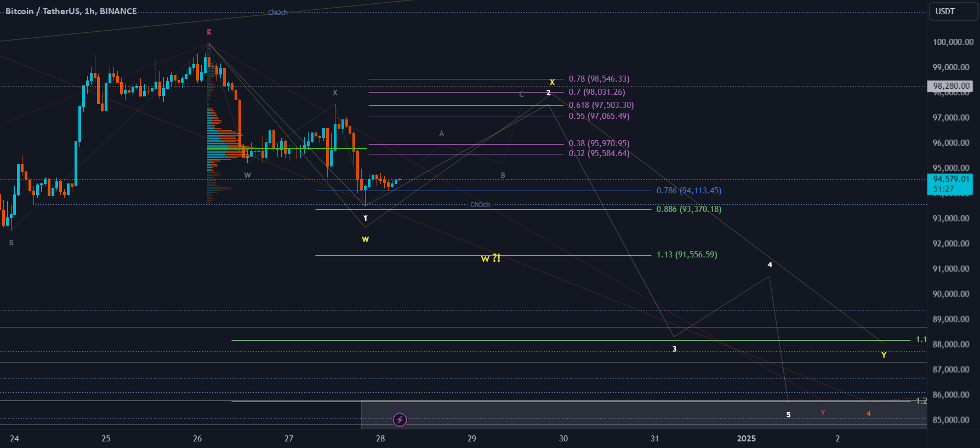Select grey wave label X above 27th peak
980x448 pixels.
click(335, 93)
